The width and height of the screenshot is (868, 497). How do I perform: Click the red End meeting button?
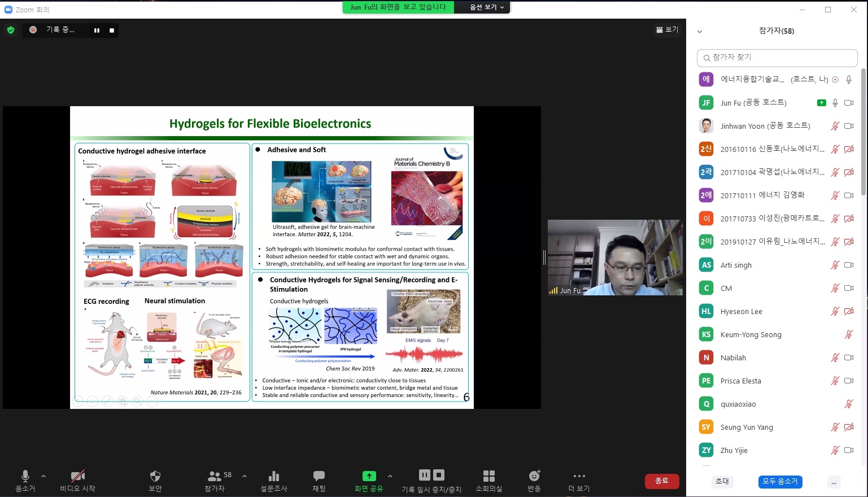[661, 481]
